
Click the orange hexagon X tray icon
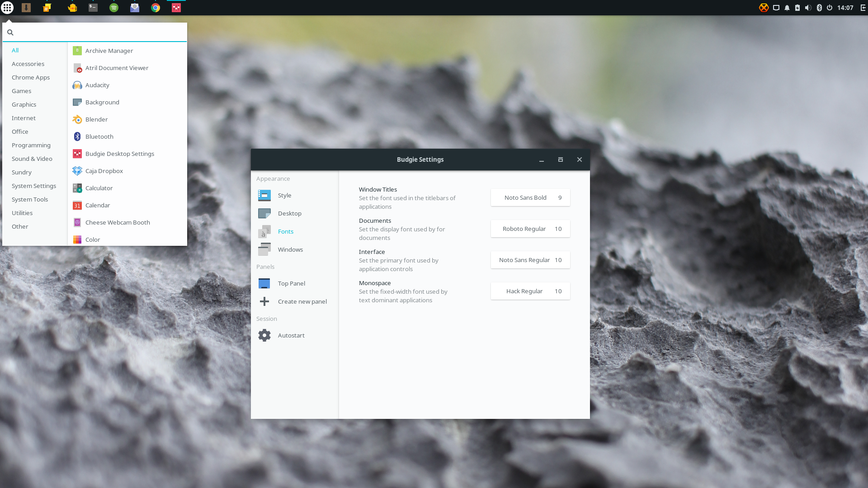tap(764, 8)
